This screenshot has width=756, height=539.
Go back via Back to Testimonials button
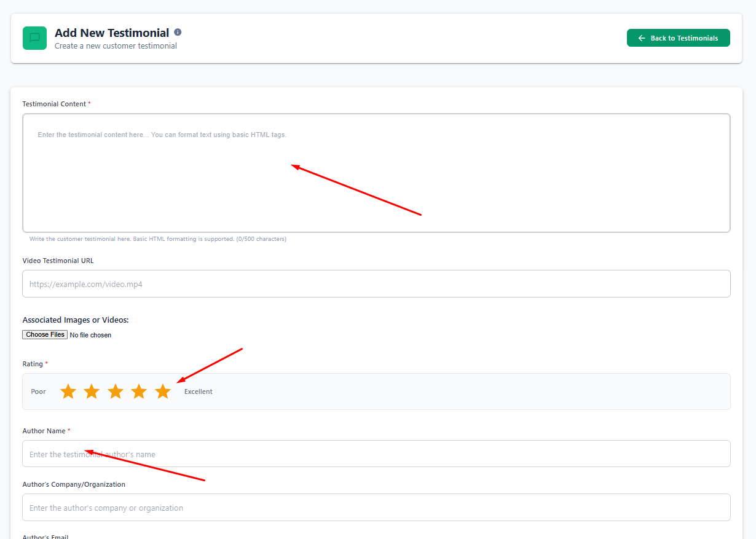pyautogui.click(x=678, y=37)
